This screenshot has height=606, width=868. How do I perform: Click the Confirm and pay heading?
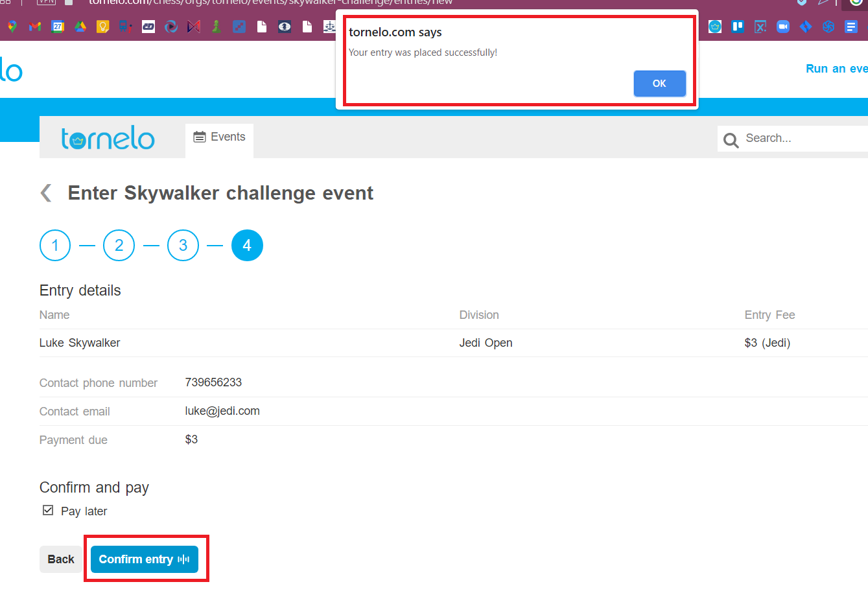(x=94, y=487)
